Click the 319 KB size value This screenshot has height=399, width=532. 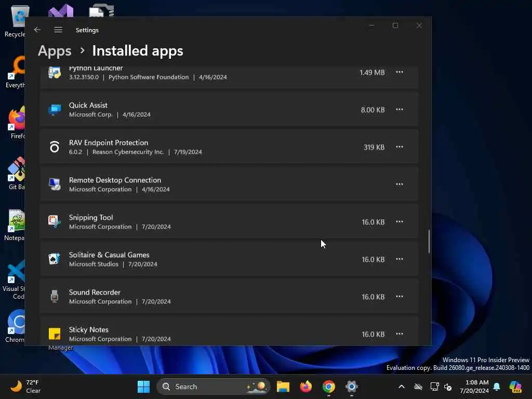point(374,147)
